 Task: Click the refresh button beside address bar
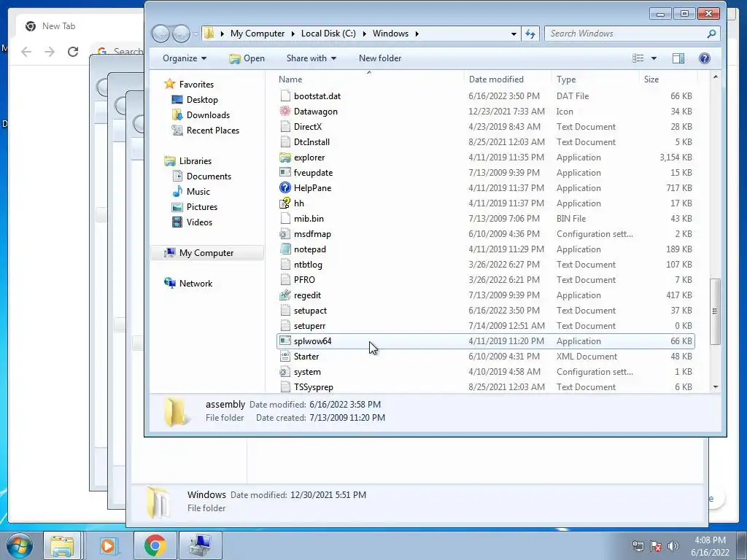point(530,34)
